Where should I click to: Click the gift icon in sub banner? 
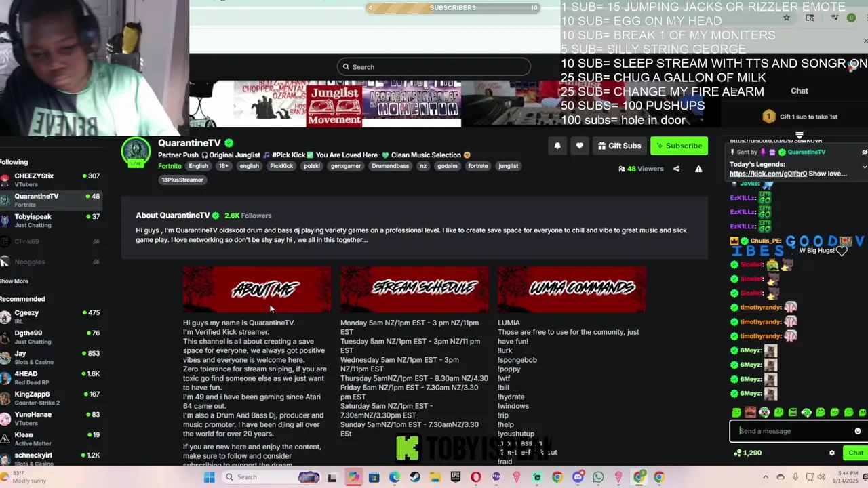point(768,117)
